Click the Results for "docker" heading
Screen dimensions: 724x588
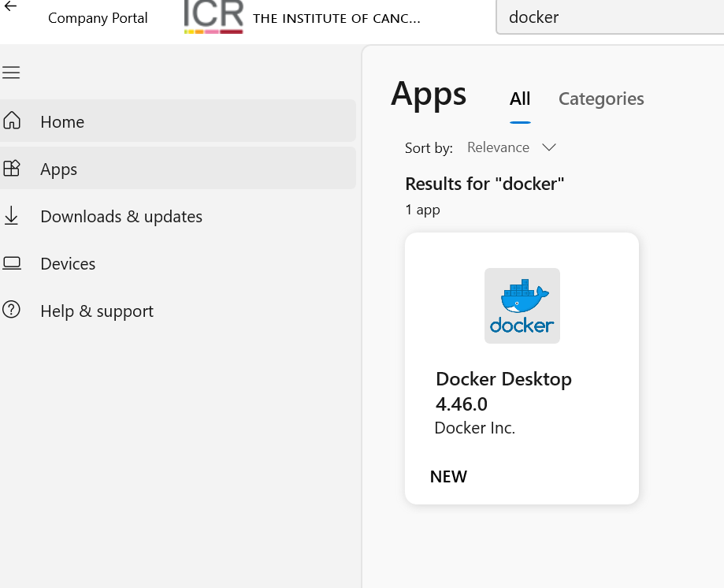point(485,184)
